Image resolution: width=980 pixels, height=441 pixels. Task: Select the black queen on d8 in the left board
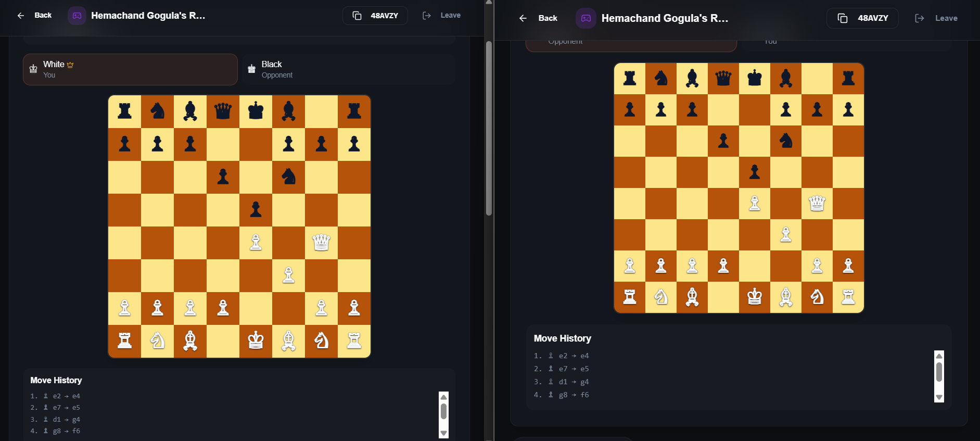223,111
